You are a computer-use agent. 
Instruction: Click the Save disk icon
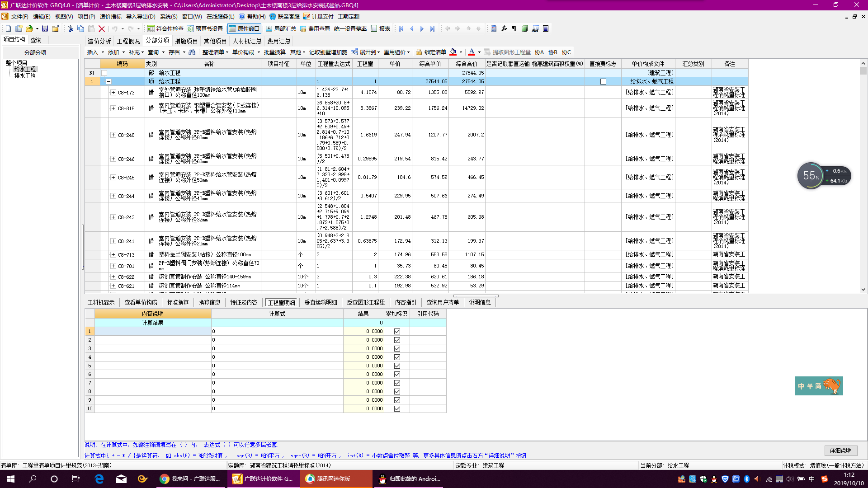[x=45, y=28]
